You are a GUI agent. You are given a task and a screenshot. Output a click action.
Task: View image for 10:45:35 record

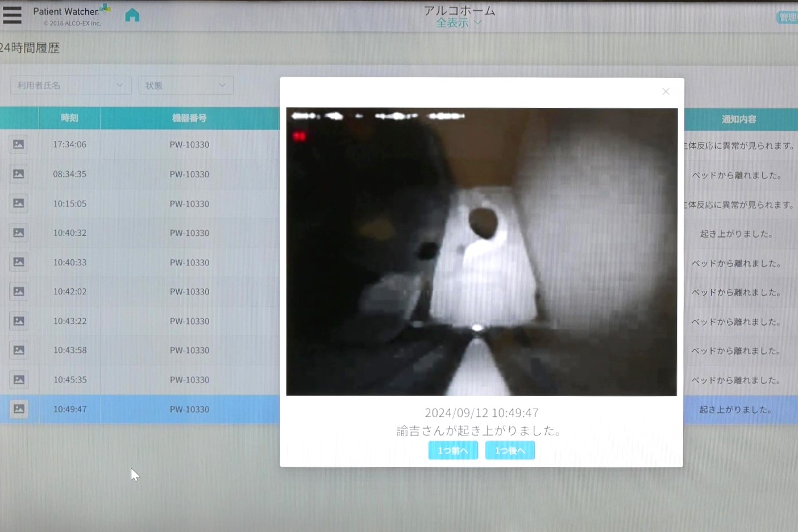point(19,380)
